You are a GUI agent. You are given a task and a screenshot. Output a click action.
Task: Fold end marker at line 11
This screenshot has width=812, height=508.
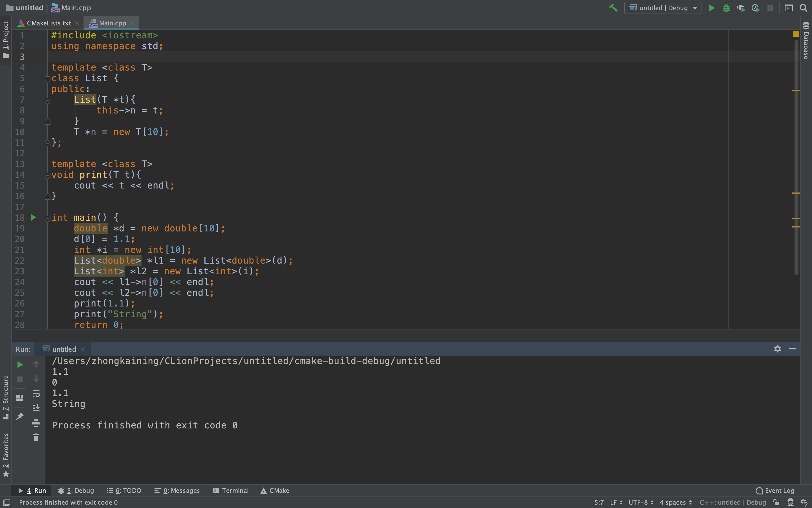pos(48,143)
